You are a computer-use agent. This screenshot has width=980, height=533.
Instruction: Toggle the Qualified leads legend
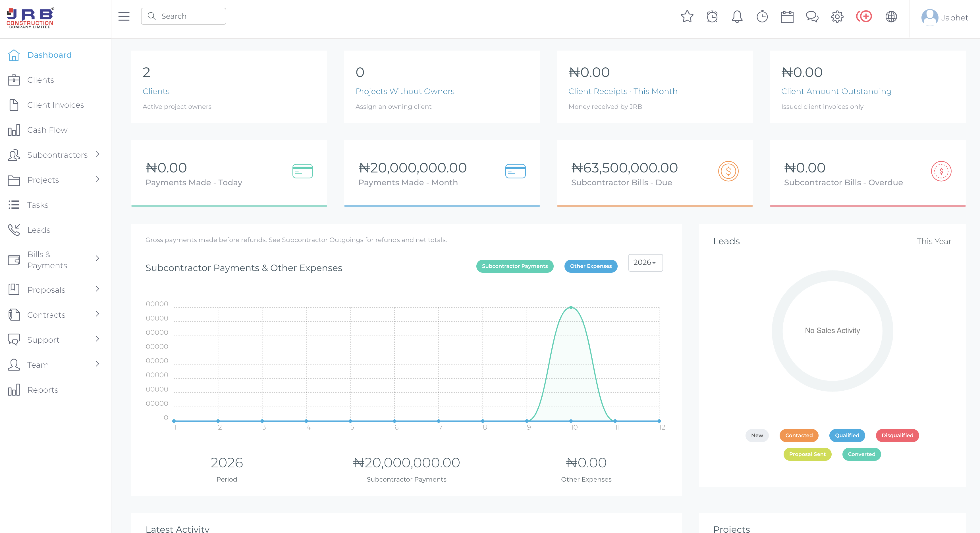click(x=847, y=436)
